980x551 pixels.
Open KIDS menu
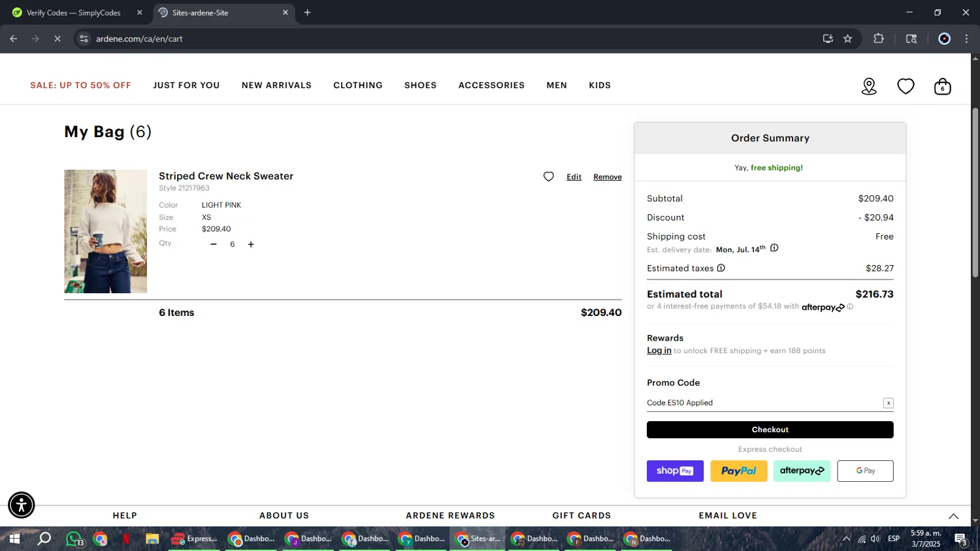click(x=600, y=86)
